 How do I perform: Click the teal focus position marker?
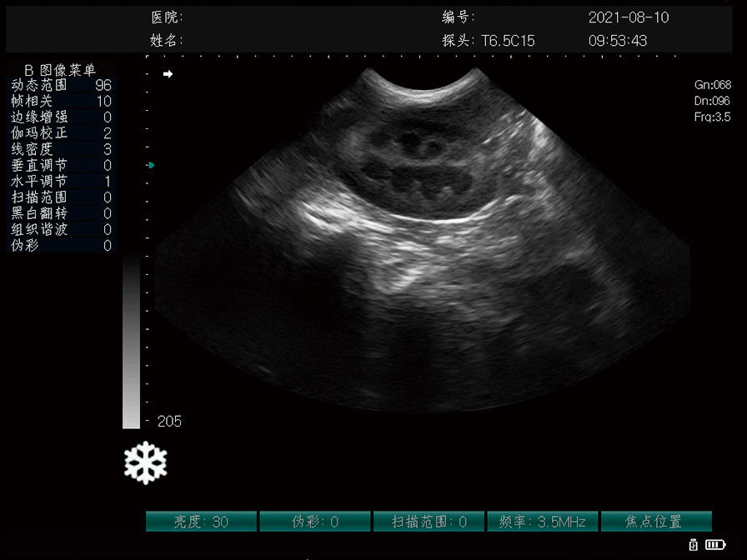pos(151,165)
